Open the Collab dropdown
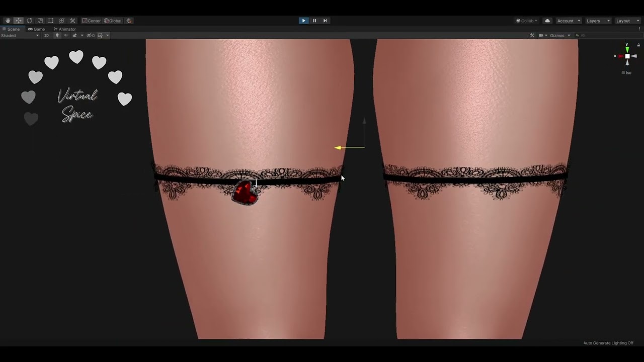Screen dimensions: 644x362 (527, 21)
